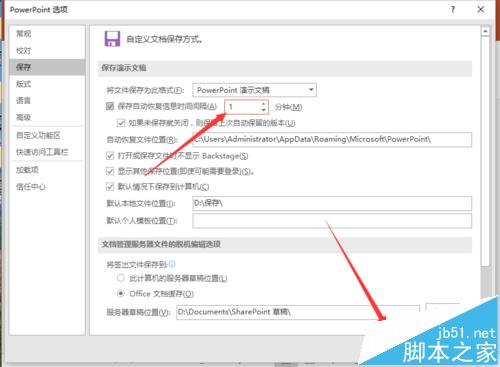The height and width of the screenshot is (367, 500).
Task: Click the empty 默认个人模板位置 field
Action: 332,221
